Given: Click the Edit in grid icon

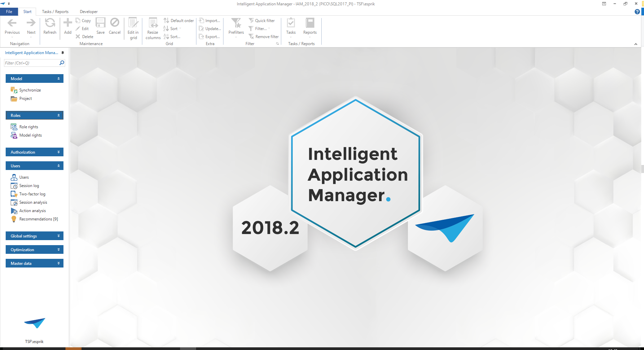Looking at the screenshot, I should [x=133, y=23].
